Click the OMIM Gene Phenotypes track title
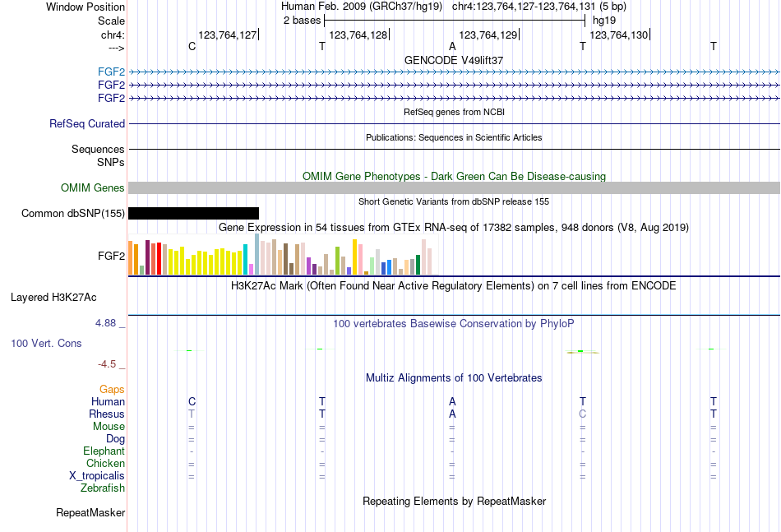 coord(454,176)
